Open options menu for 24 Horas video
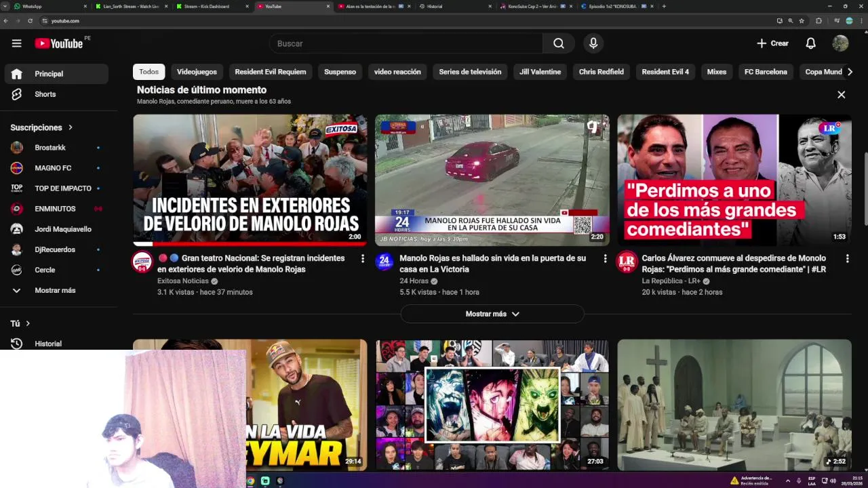Screen dimensions: 868x488 point(605,259)
